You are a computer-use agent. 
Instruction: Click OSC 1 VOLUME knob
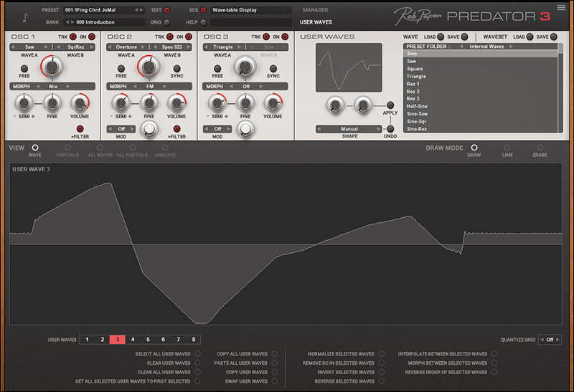(80, 102)
